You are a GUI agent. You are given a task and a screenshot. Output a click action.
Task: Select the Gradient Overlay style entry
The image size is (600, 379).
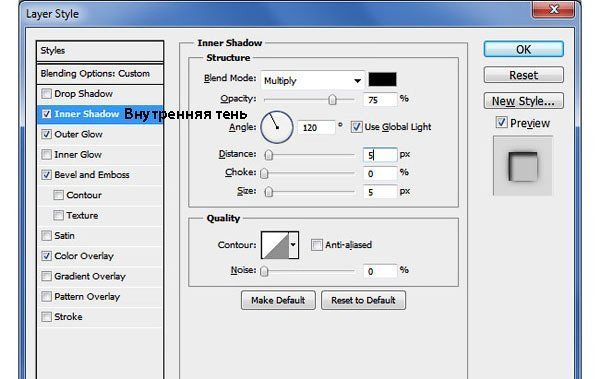coord(90,276)
